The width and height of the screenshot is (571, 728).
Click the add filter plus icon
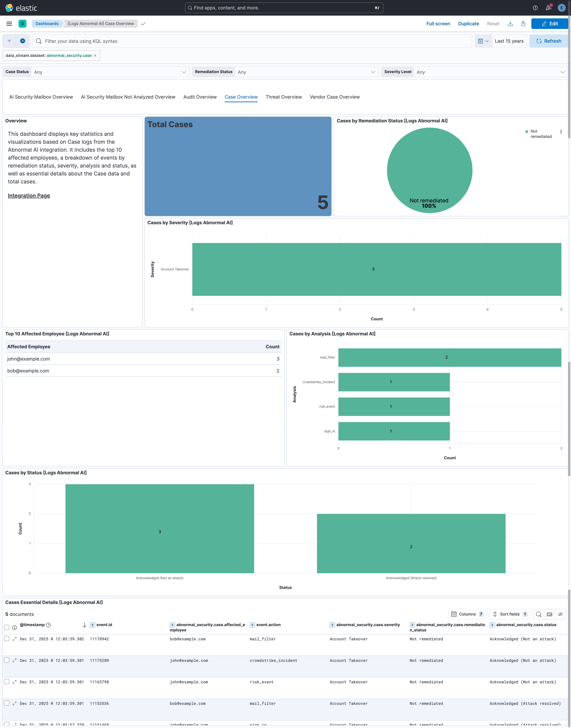[x=22, y=41]
